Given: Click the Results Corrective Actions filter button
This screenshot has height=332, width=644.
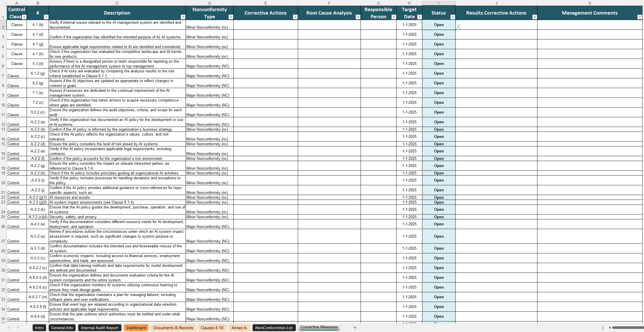Looking at the screenshot, I should point(535,17).
